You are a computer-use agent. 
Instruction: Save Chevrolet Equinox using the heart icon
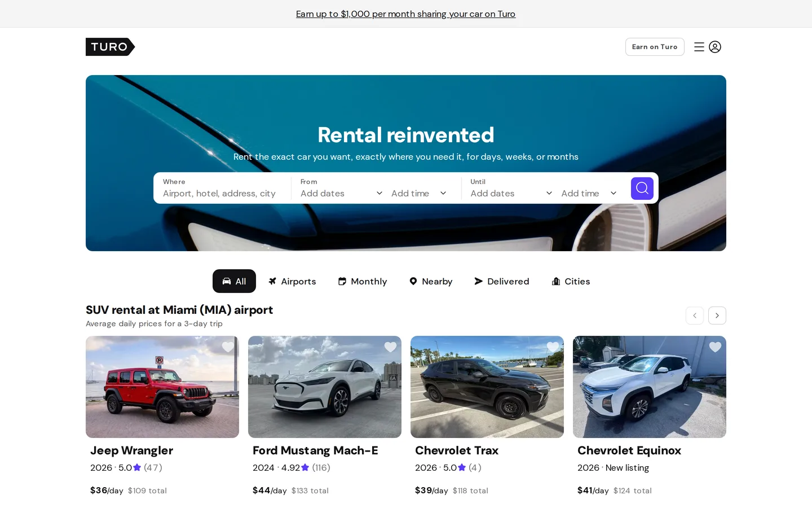click(x=715, y=347)
